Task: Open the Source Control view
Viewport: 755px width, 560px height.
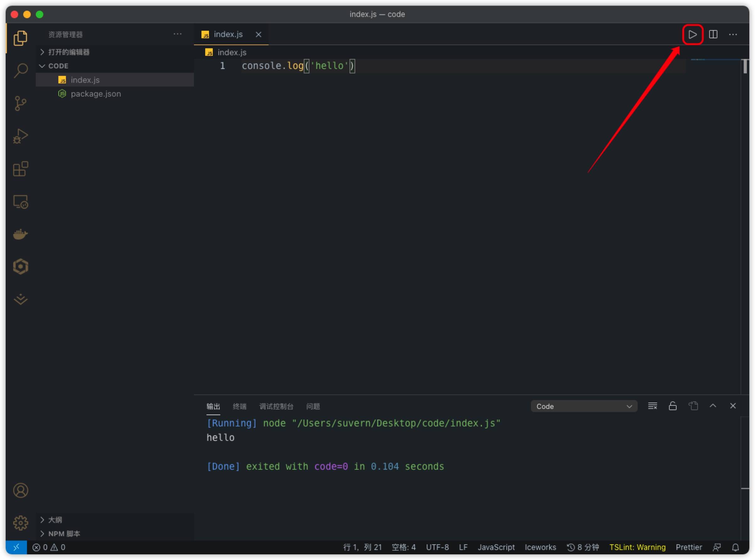Action: [20, 103]
